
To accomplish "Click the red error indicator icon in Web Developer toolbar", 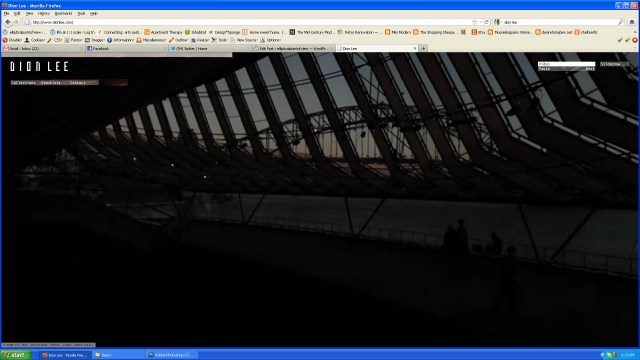I will tap(635, 40).
